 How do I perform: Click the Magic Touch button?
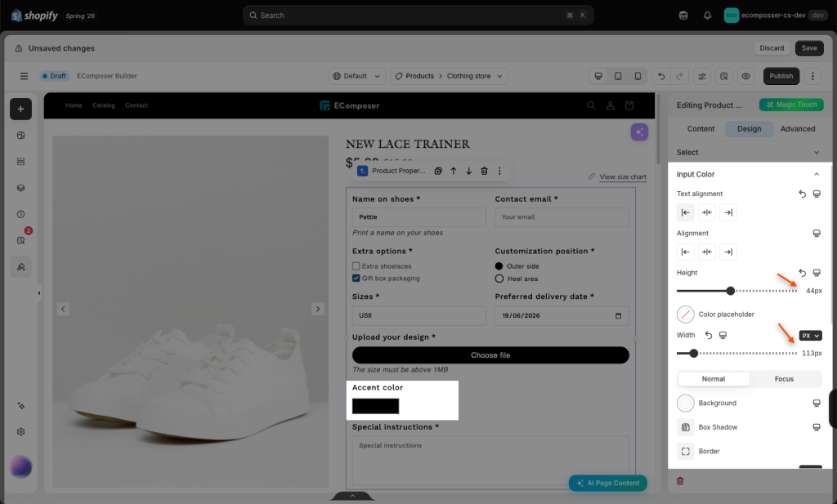pyautogui.click(x=791, y=105)
